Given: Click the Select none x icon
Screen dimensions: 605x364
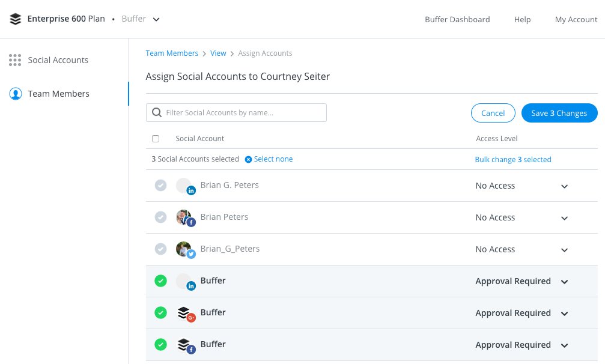Looking at the screenshot, I should (248, 159).
